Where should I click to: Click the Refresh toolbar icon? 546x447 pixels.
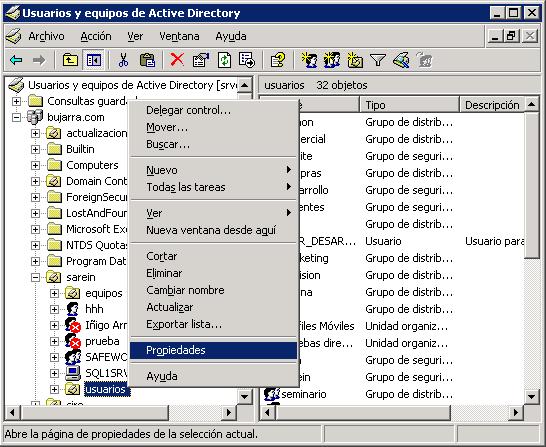224,61
